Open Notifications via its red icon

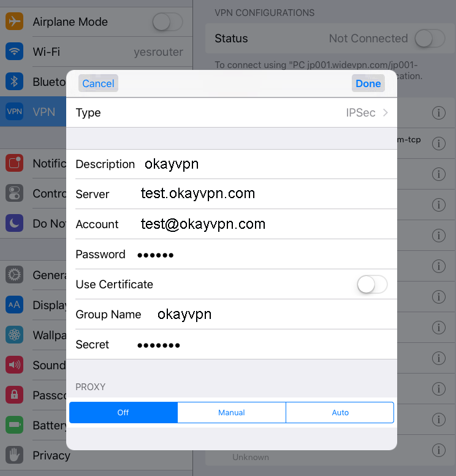pyautogui.click(x=14, y=163)
